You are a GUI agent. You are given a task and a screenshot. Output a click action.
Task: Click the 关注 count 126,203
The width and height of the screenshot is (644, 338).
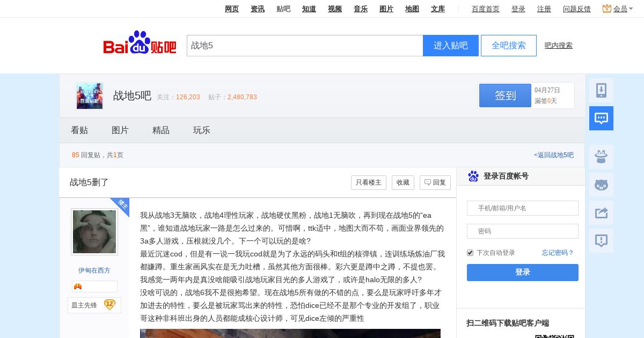pos(188,97)
